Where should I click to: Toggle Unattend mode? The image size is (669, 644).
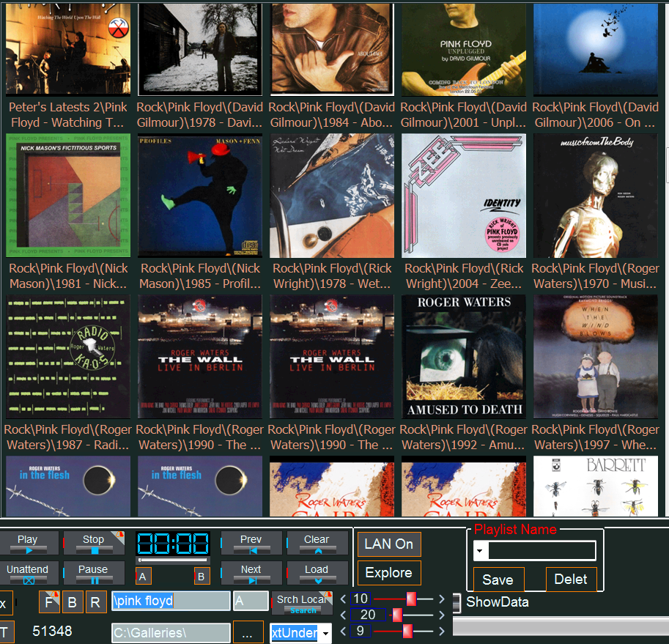pos(28,573)
